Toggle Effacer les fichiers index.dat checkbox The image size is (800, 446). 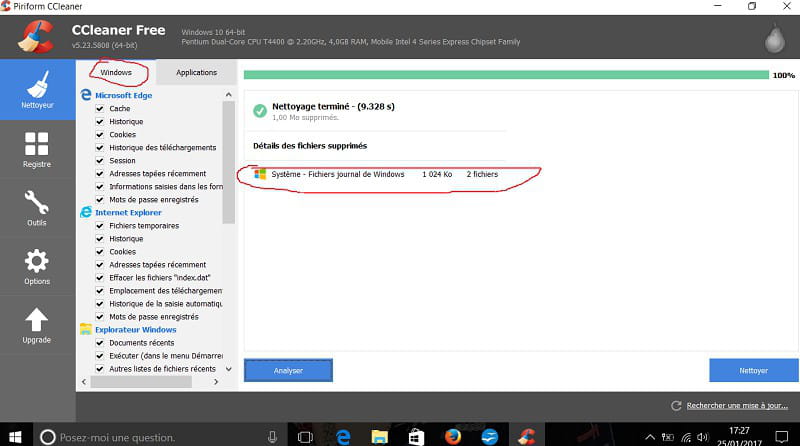coord(100,278)
